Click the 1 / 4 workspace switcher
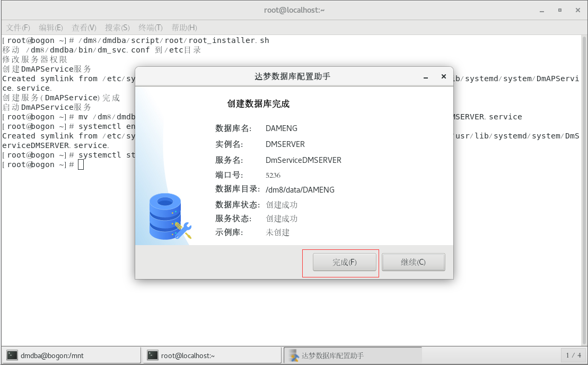The height and width of the screenshot is (365, 588). pos(573,355)
